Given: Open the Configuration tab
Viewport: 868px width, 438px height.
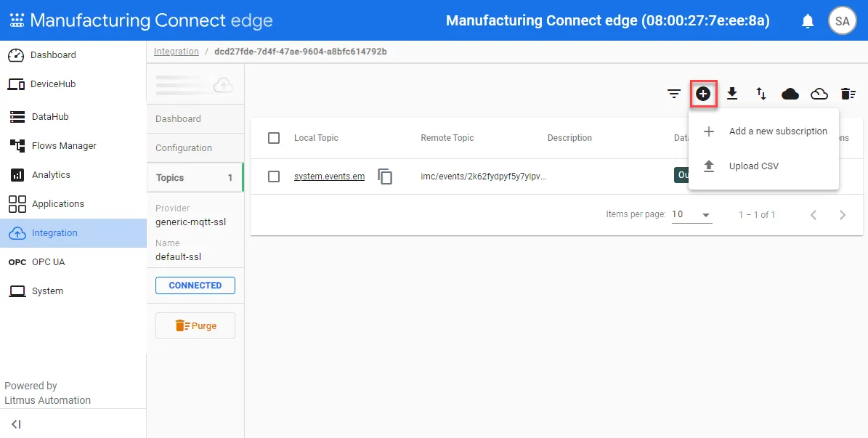Looking at the screenshot, I should [x=195, y=148].
